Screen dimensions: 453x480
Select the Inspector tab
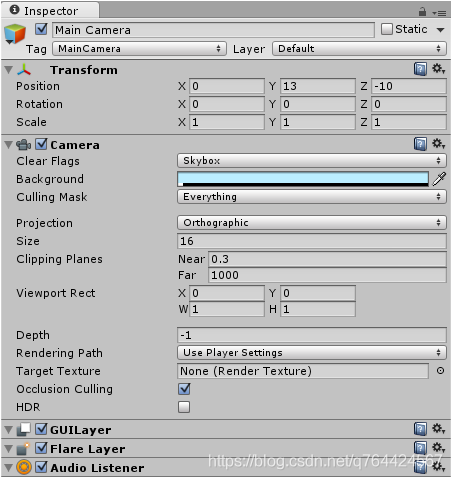pos(50,11)
